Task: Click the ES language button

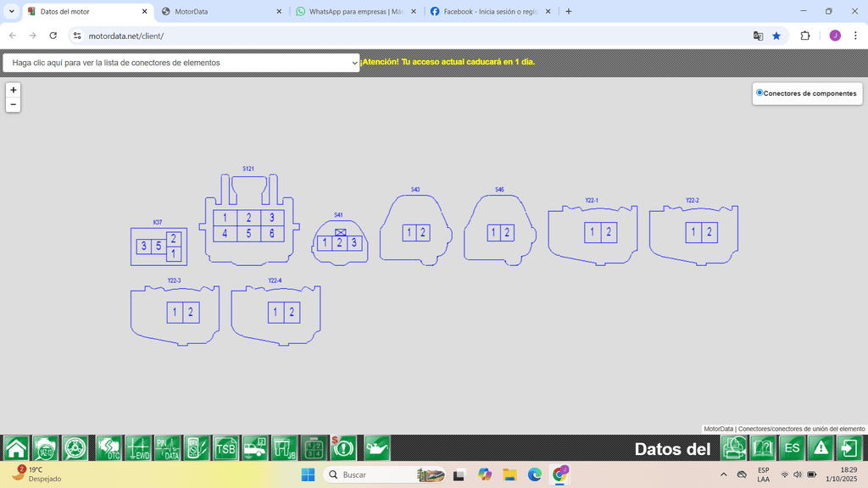Action: click(x=790, y=448)
